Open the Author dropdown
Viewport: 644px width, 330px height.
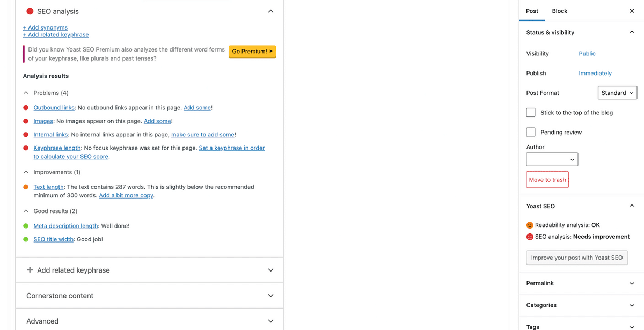coord(552,159)
